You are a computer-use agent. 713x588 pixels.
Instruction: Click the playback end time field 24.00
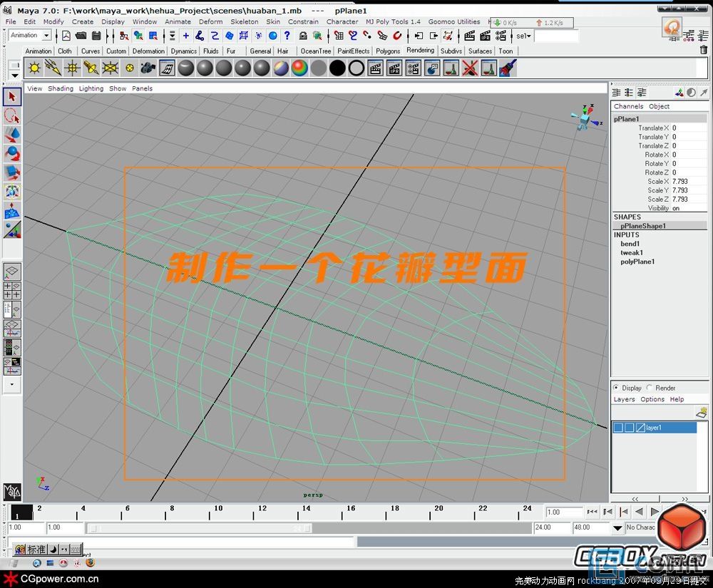point(552,527)
